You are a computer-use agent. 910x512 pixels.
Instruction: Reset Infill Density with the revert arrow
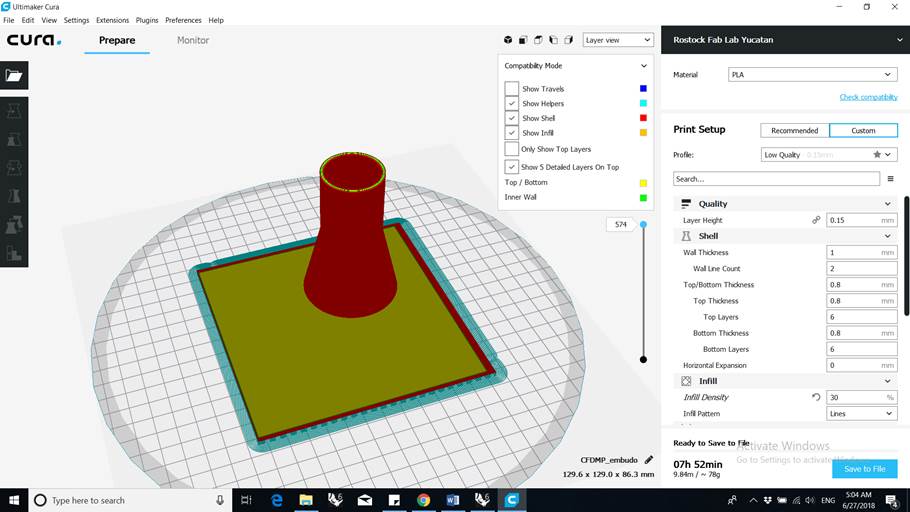816,397
